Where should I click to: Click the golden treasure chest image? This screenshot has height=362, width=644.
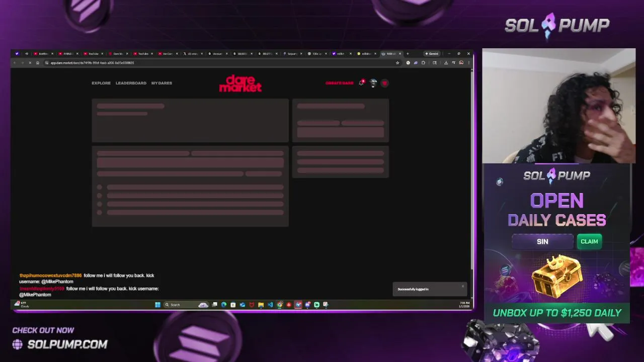pos(556,277)
